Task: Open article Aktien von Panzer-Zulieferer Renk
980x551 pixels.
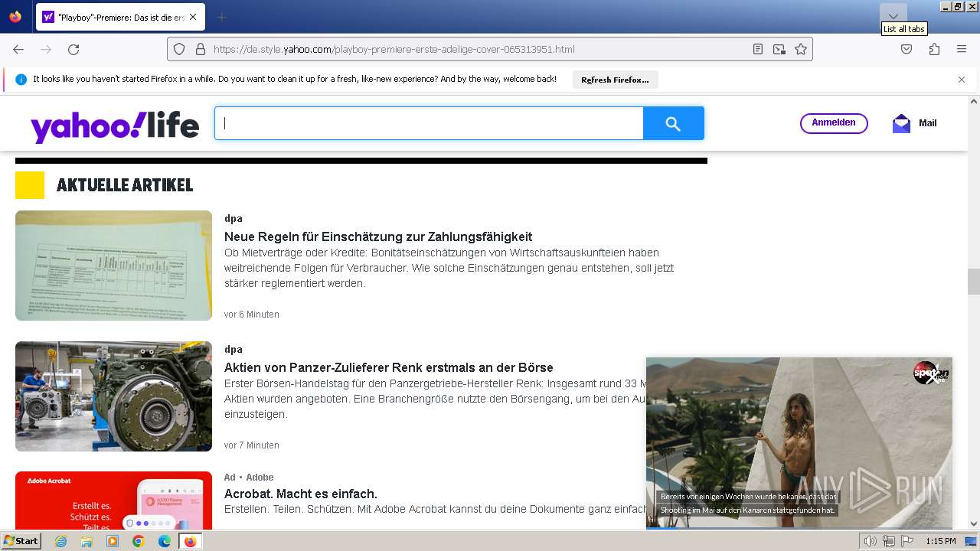Action: click(x=389, y=368)
